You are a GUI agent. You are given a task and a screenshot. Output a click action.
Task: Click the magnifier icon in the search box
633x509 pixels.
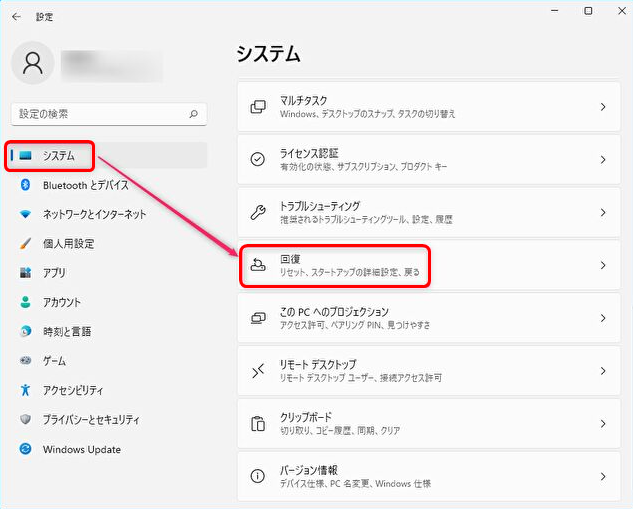193,114
